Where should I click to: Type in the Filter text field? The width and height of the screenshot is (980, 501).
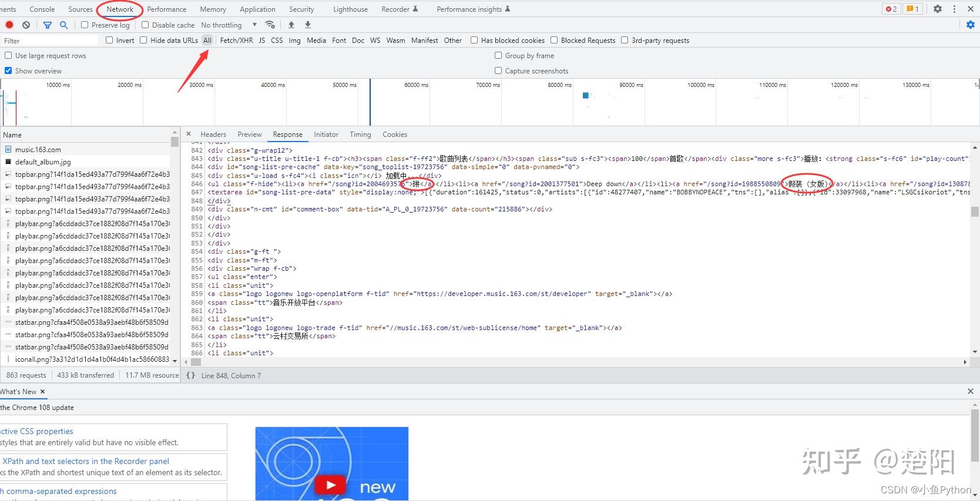(50, 41)
